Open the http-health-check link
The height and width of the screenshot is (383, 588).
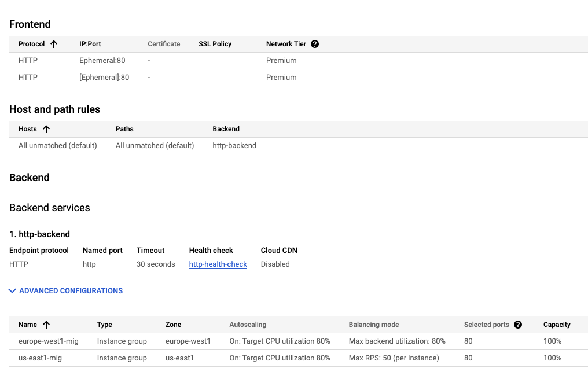pyautogui.click(x=218, y=264)
